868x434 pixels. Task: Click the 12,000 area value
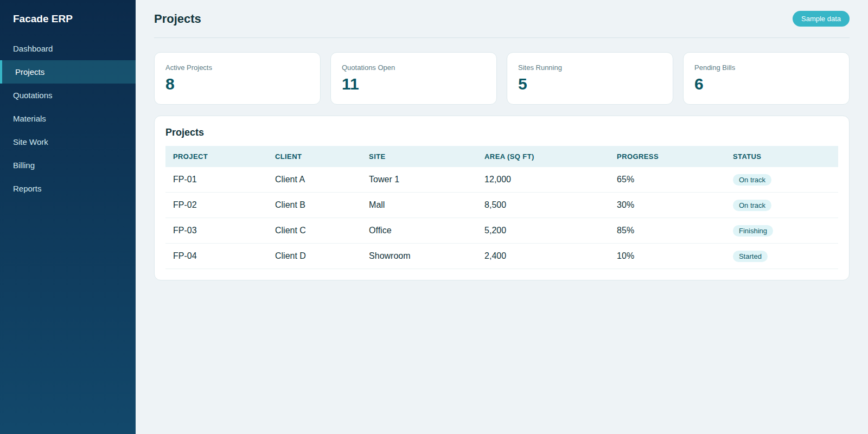497,180
